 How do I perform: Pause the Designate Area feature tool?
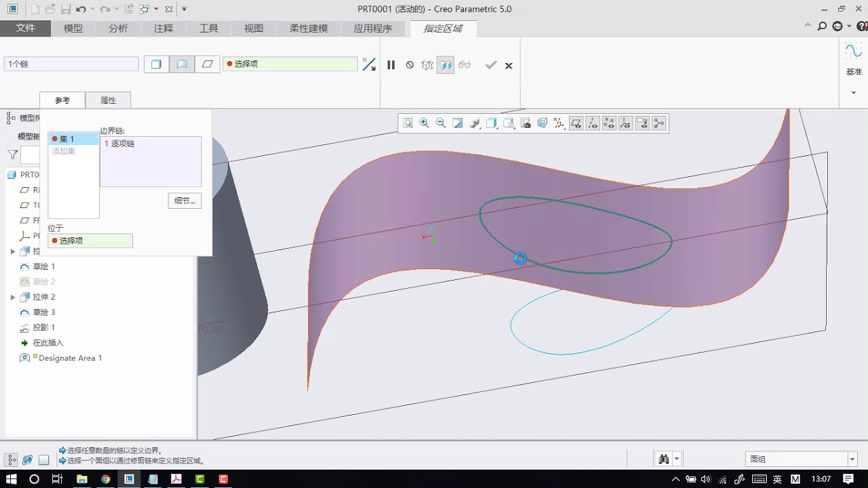tap(391, 65)
